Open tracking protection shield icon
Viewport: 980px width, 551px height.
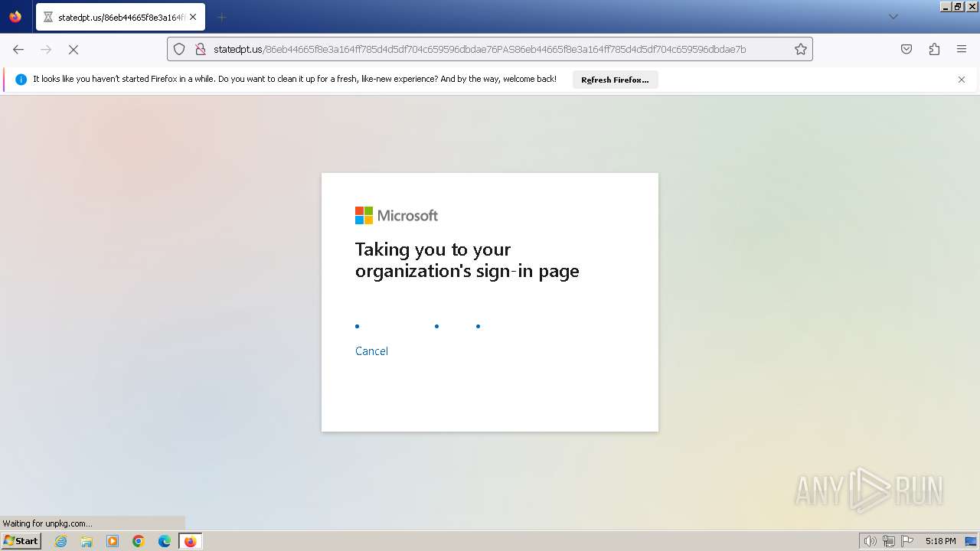click(x=179, y=49)
